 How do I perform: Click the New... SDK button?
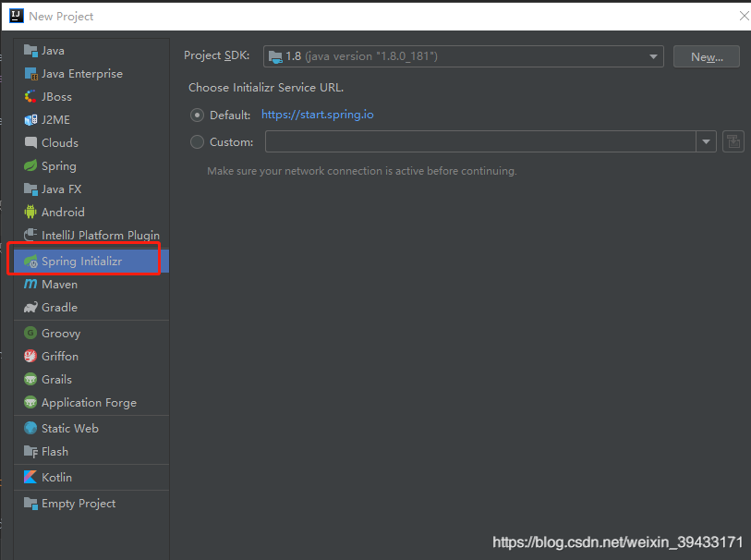[707, 57]
